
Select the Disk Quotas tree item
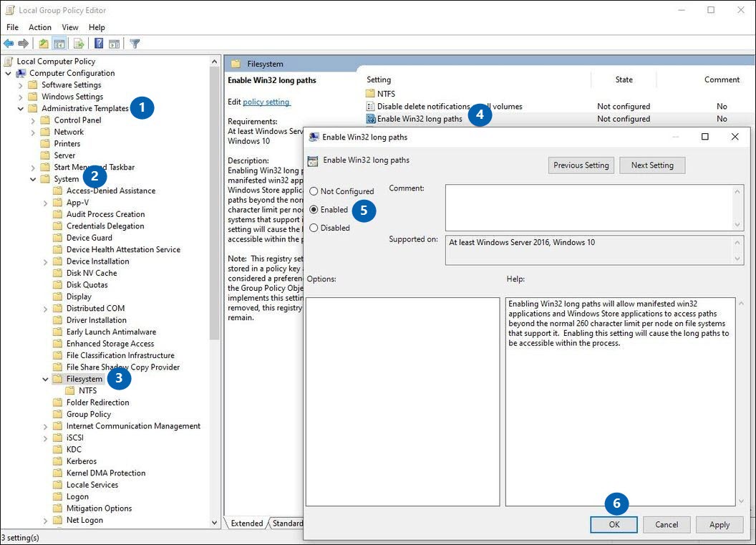87,285
